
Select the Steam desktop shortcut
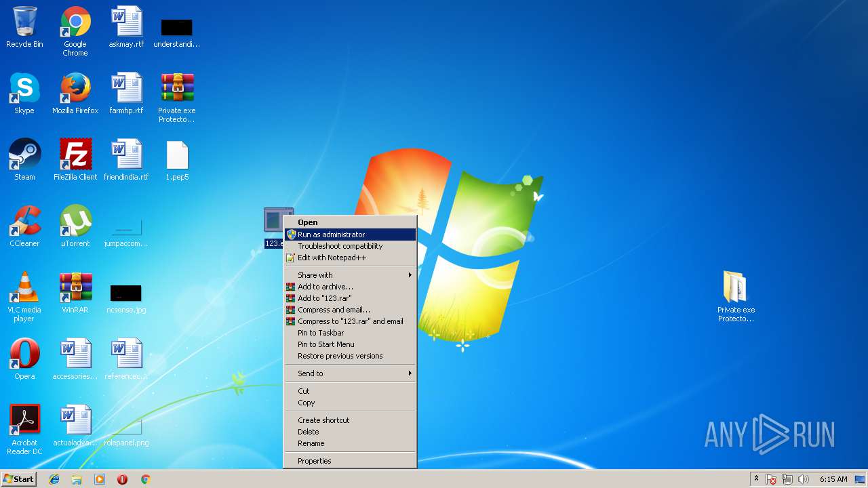(x=24, y=160)
